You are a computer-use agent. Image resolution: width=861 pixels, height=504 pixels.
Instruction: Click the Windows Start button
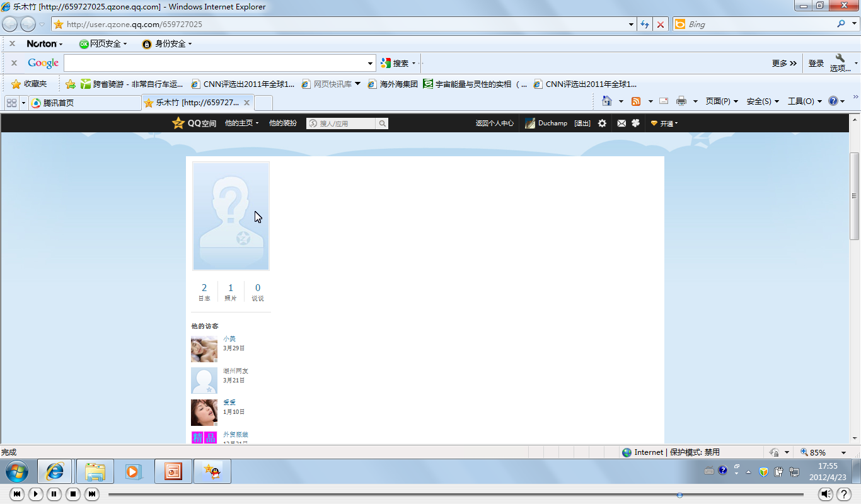click(x=17, y=471)
